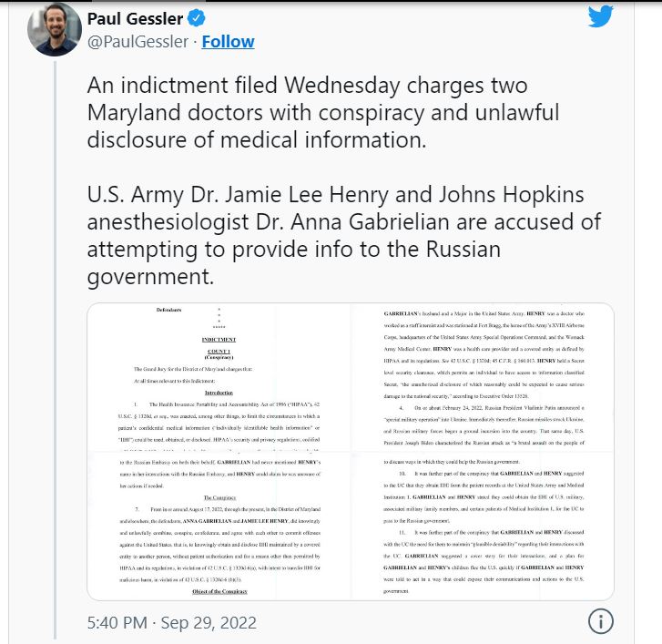Click the Paul Gessler display name
Viewport: 662px width, 644px height.
pos(137,19)
